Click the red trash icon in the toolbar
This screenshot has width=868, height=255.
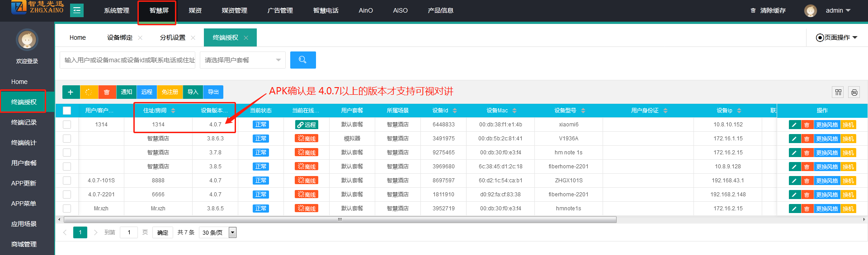coord(107,92)
